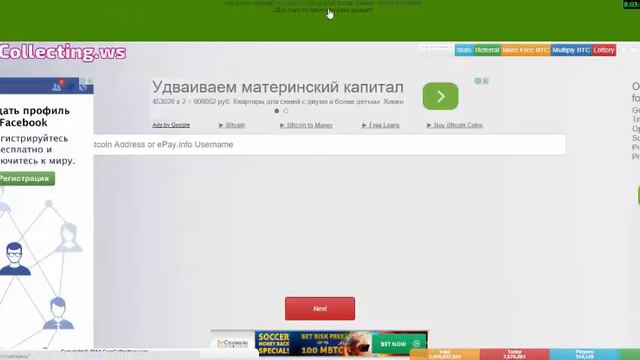The image size is (640, 360).
Task: Open the Stats tab
Action: click(464, 50)
